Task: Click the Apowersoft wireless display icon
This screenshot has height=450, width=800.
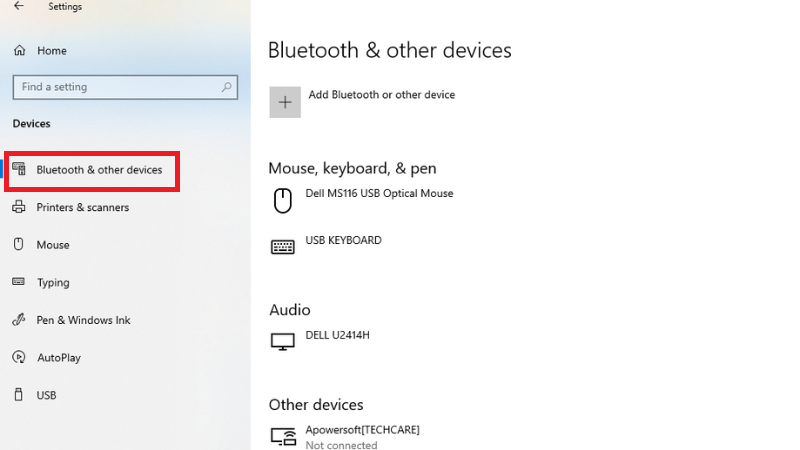Action: click(284, 436)
